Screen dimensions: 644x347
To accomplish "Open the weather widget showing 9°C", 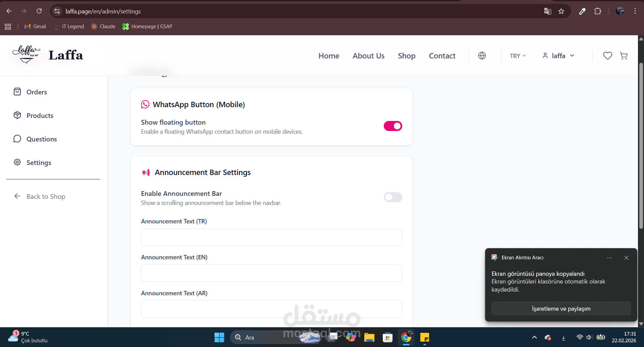I will [x=28, y=337].
